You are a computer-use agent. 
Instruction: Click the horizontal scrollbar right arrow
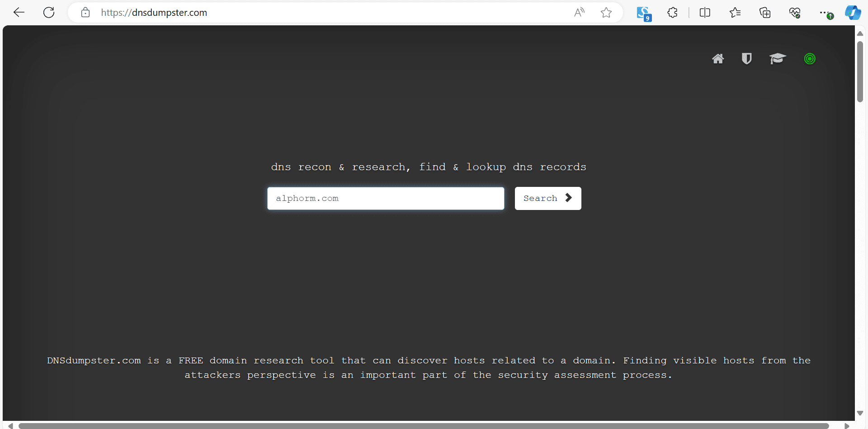pyautogui.click(x=847, y=425)
